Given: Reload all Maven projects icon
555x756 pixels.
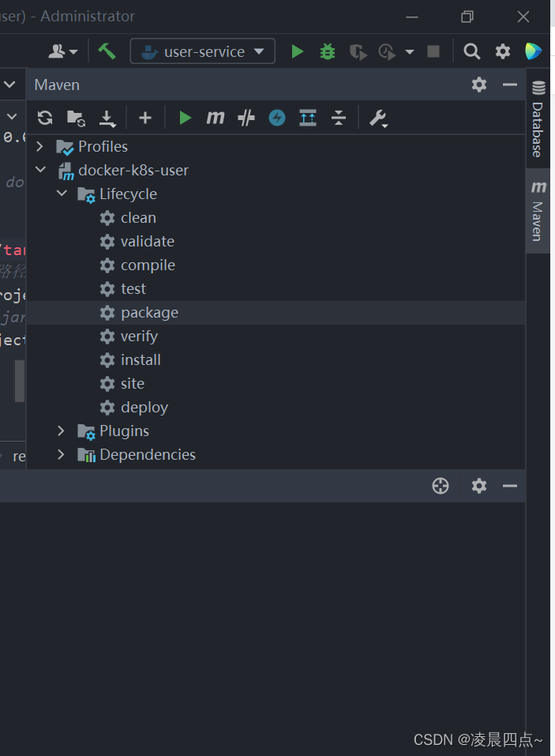Looking at the screenshot, I should coord(45,118).
